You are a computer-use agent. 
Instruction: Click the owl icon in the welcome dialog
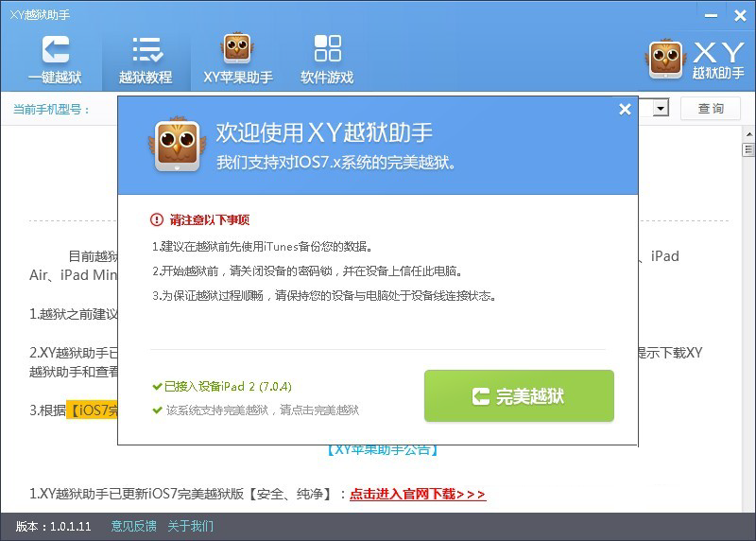[177, 144]
